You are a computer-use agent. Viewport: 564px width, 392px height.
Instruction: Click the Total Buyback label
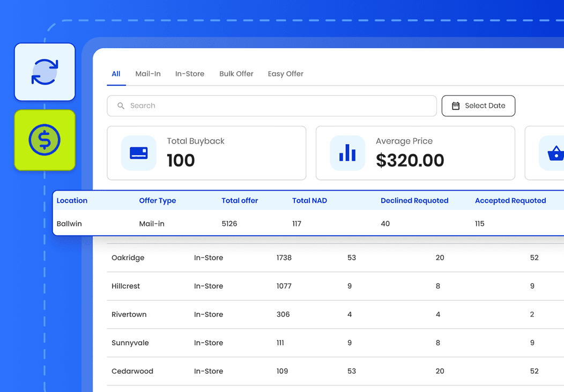pos(195,141)
